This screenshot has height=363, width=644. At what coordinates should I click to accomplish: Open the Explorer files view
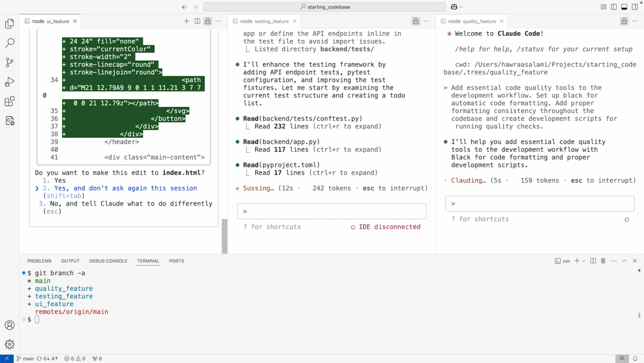pyautogui.click(x=10, y=24)
